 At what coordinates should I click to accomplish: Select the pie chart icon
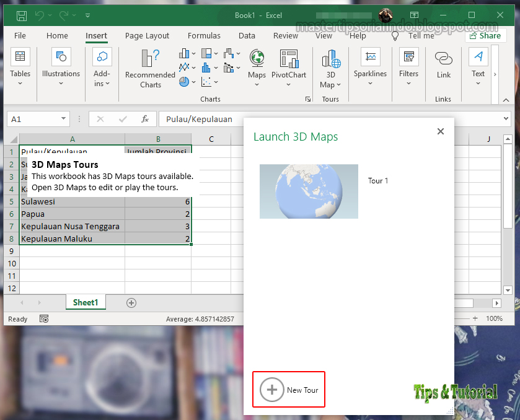(x=183, y=81)
